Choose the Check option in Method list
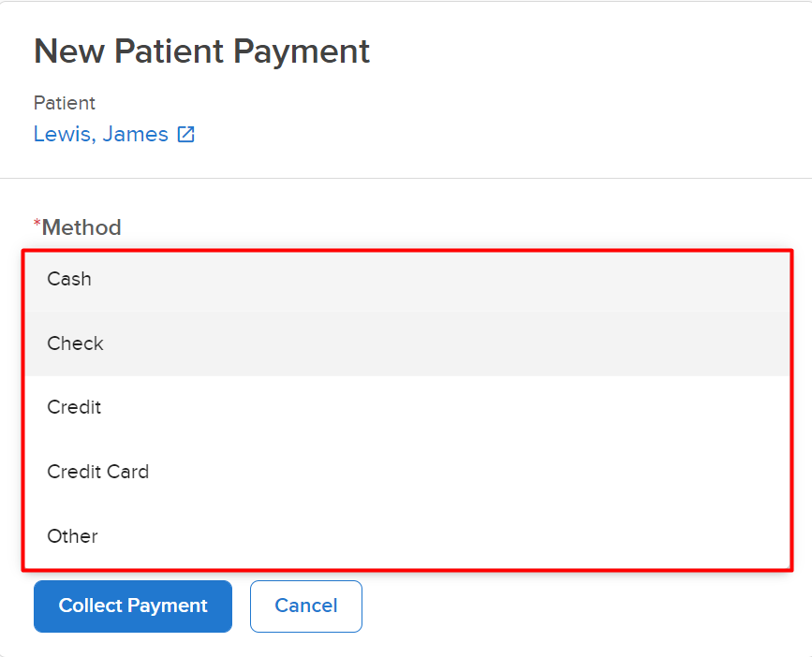The height and width of the screenshot is (657, 812). 407,343
